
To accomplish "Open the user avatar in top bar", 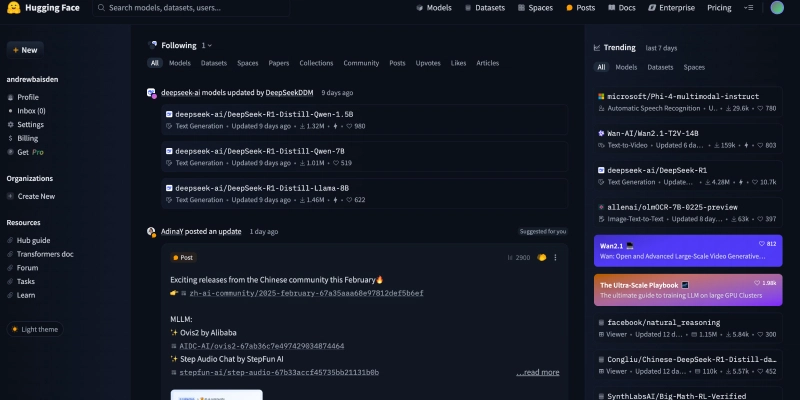I will pos(777,8).
